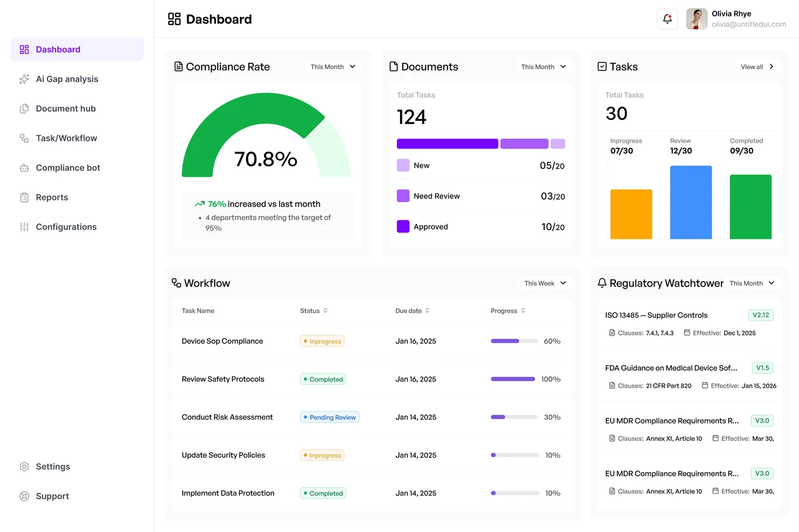The image size is (799, 532).
Task: Click the Document hub icon in sidebar
Action: 24,109
